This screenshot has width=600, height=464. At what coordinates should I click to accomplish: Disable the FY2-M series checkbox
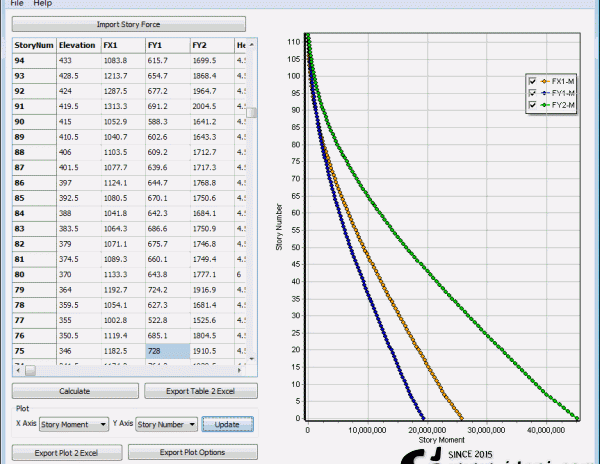click(x=531, y=104)
